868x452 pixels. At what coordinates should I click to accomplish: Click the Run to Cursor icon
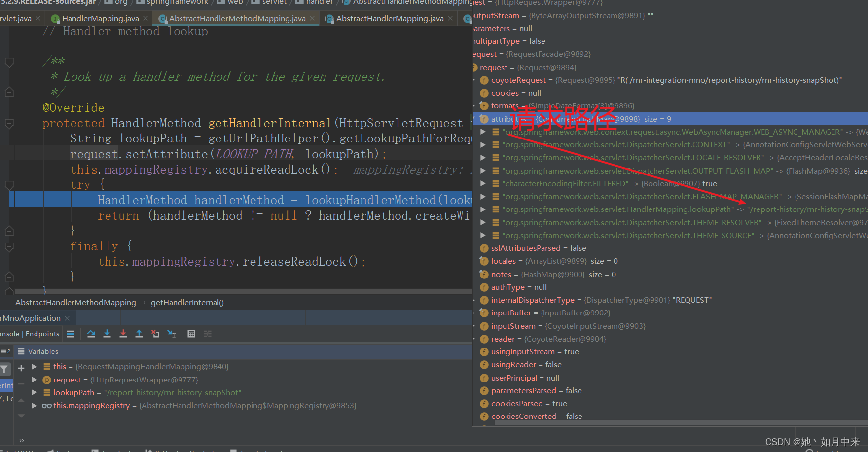click(171, 334)
